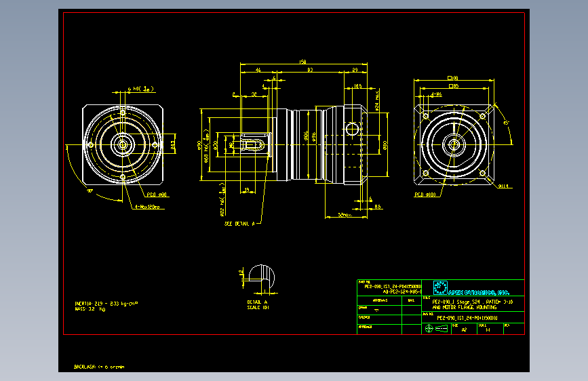
Task: Click the INERTIA specification note
Action: click(106, 303)
